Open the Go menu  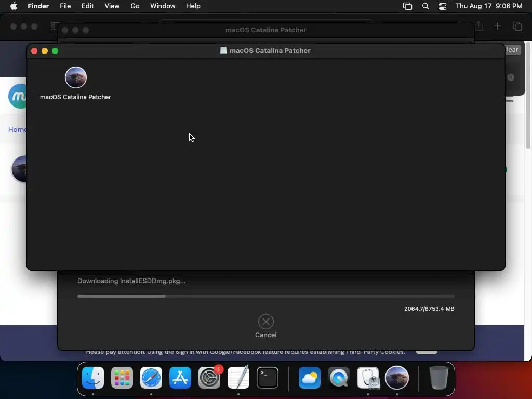(x=135, y=6)
